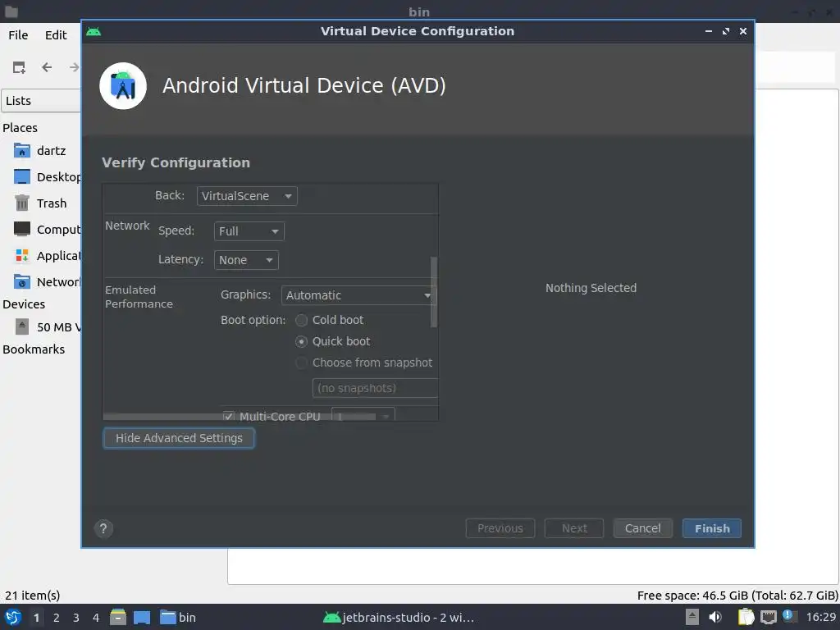Click the show desktop icon in the taskbar

tap(142, 617)
